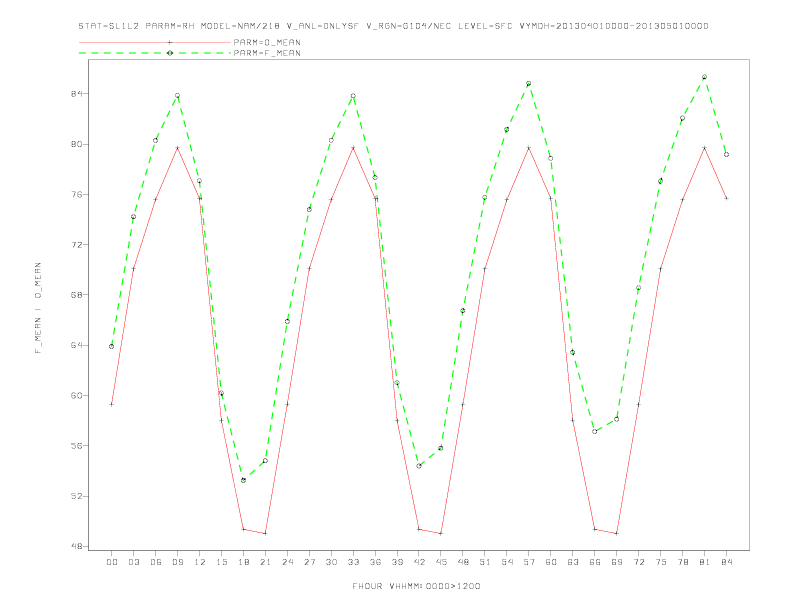Click the green F_MEAN low marker at hour 18
The image size is (792, 612).
[x=243, y=480]
